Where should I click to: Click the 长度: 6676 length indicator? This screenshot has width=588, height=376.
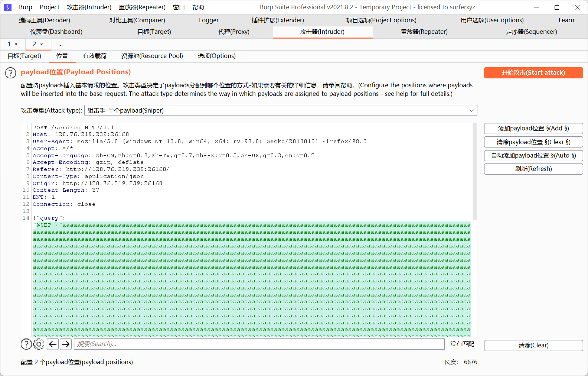tap(461, 362)
